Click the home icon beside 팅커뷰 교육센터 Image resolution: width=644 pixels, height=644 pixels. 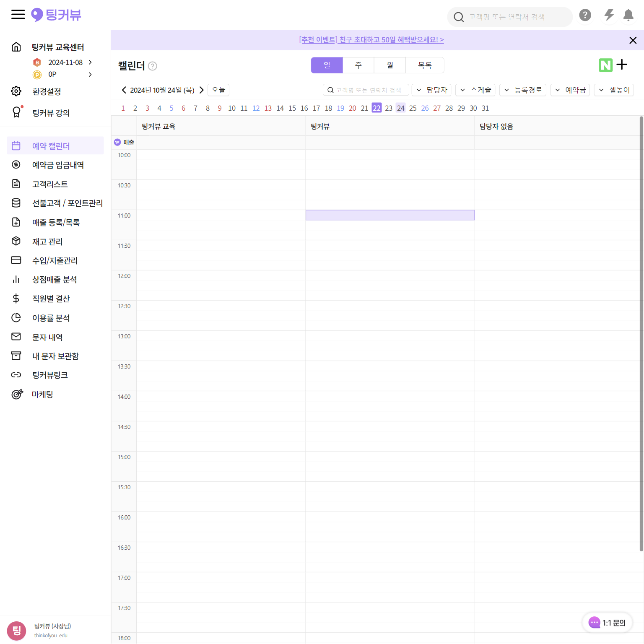point(16,47)
